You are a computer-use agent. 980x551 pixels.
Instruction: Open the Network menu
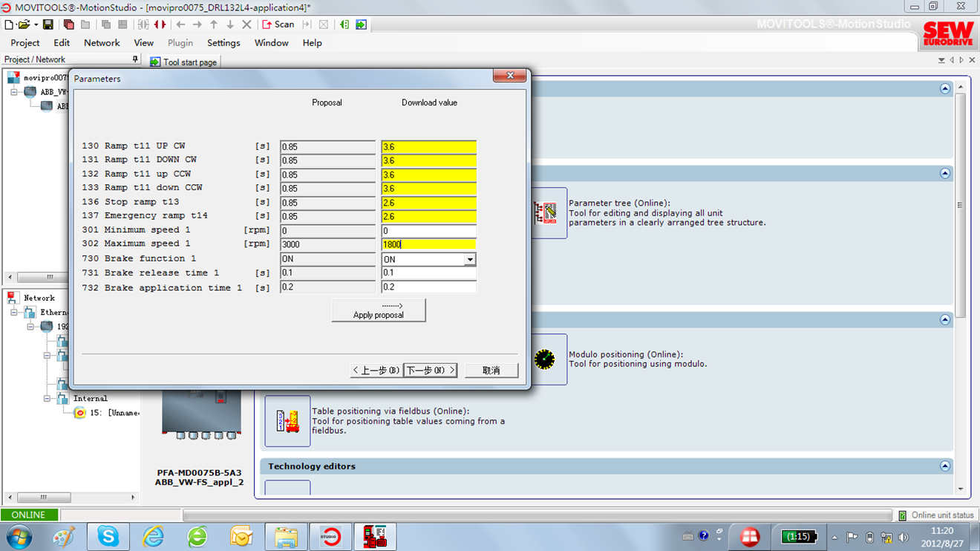point(102,43)
